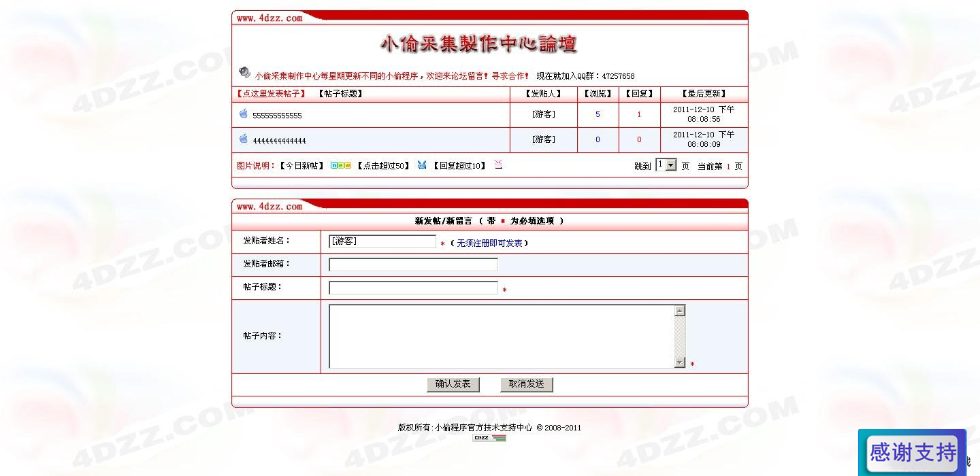Click the QQ group number 47257658
The image size is (980, 476).
tap(618, 76)
